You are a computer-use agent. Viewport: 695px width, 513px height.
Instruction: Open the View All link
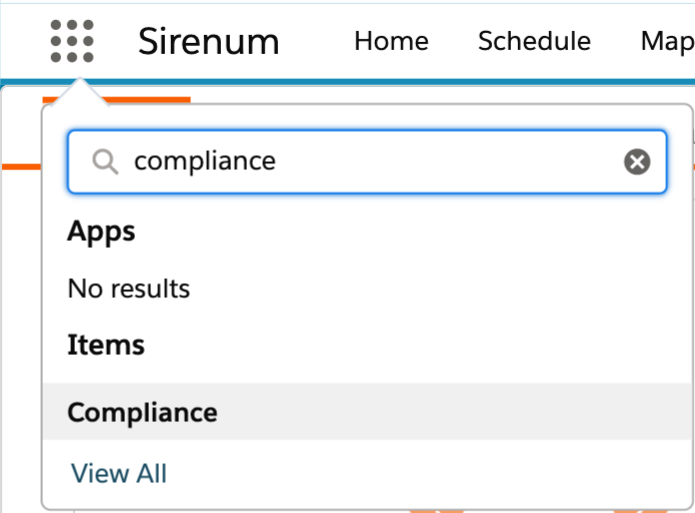pyautogui.click(x=119, y=473)
